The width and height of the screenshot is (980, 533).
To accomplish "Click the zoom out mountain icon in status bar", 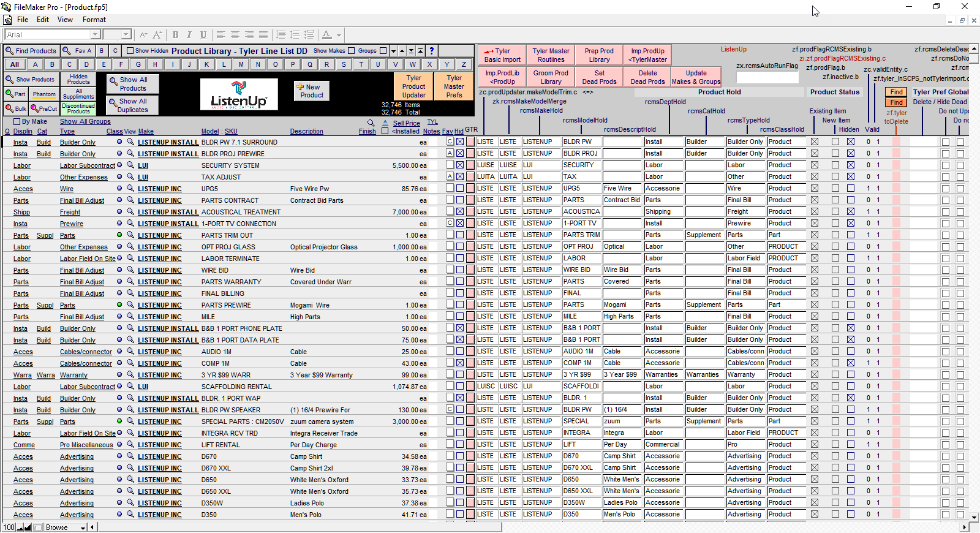I will [x=20, y=527].
